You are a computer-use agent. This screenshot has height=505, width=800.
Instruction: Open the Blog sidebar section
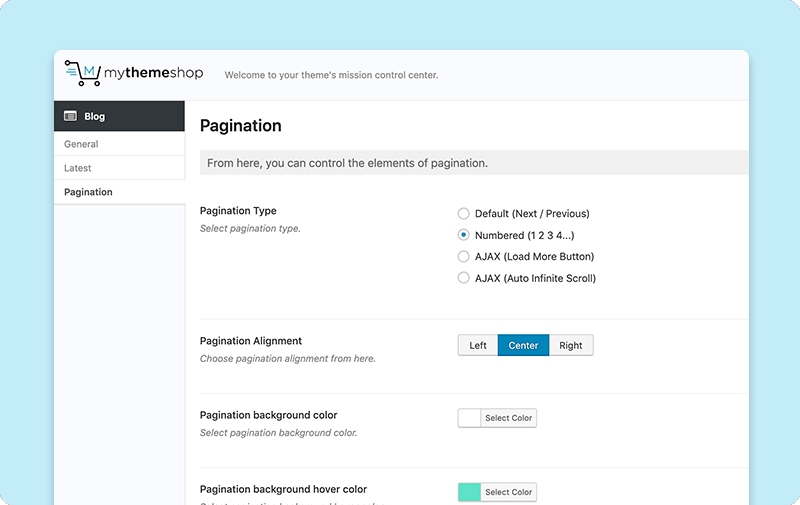(119, 116)
